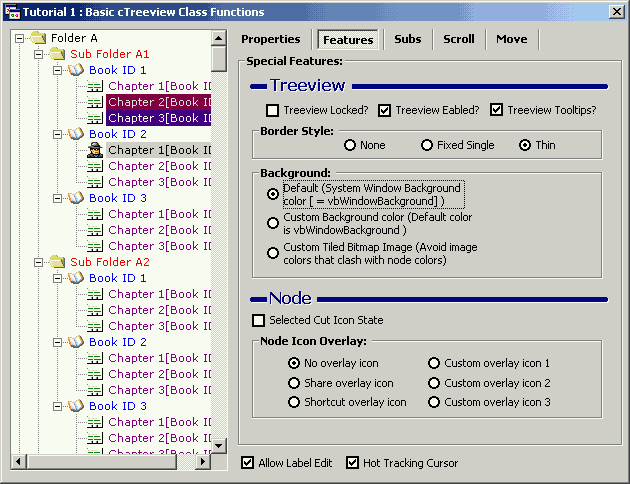This screenshot has width=630, height=484.
Task: Click the horizontal scrollbar right arrow
Action: click(x=203, y=462)
